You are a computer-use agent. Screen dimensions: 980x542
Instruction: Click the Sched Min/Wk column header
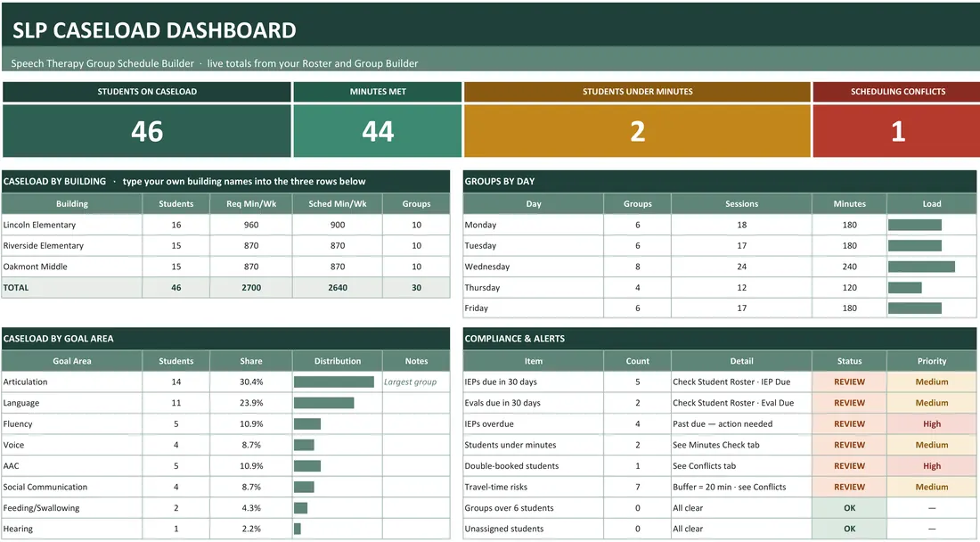click(x=338, y=204)
